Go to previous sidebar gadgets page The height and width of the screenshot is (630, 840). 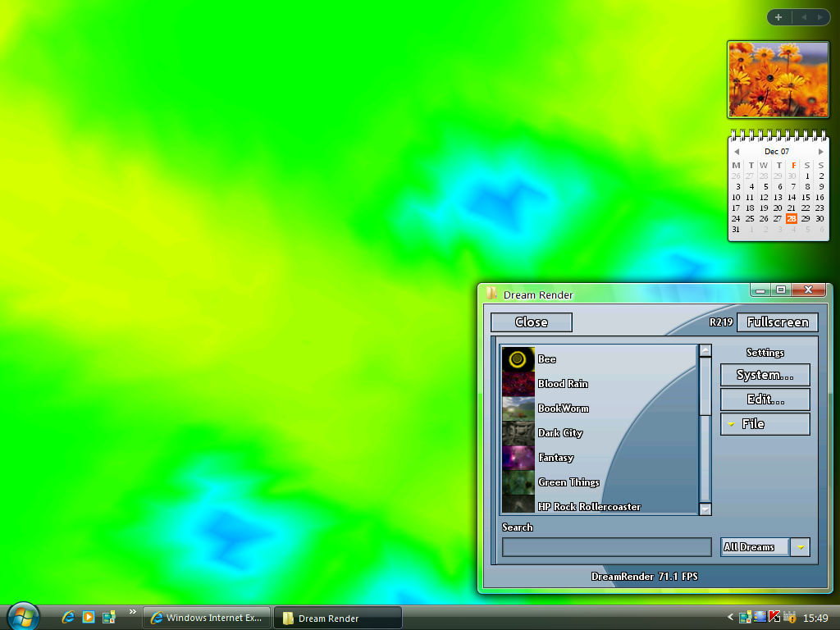pyautogui.click(x=804, y=17)
